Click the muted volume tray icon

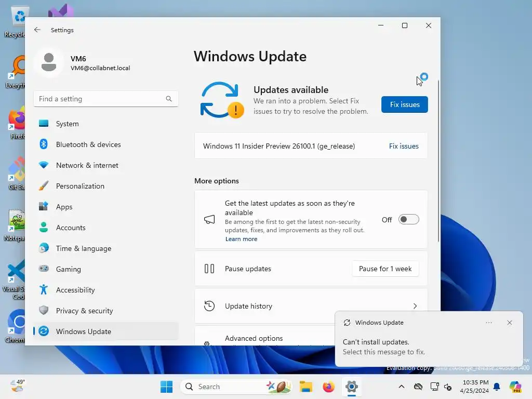click(x=448, y=387)
